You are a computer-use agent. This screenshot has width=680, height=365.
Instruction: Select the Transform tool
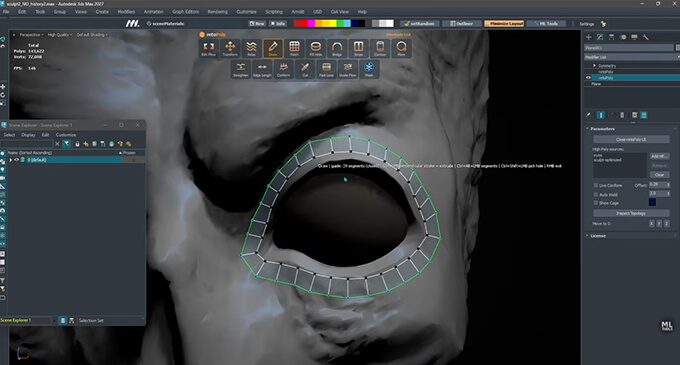230,48
